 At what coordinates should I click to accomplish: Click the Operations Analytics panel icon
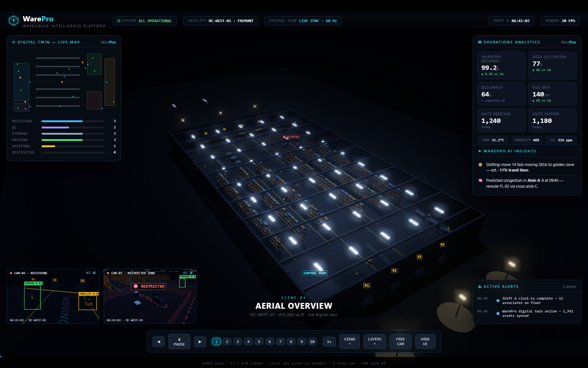click(480, 42)
